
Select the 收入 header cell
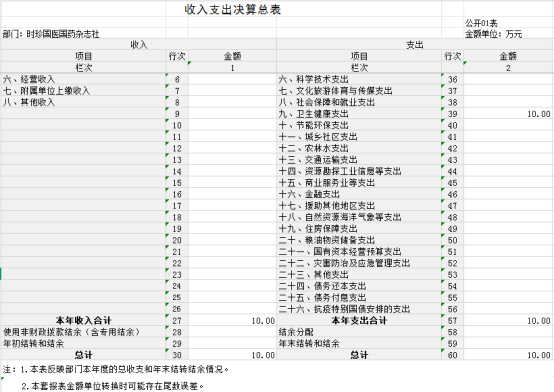click(x=138, y=45)
